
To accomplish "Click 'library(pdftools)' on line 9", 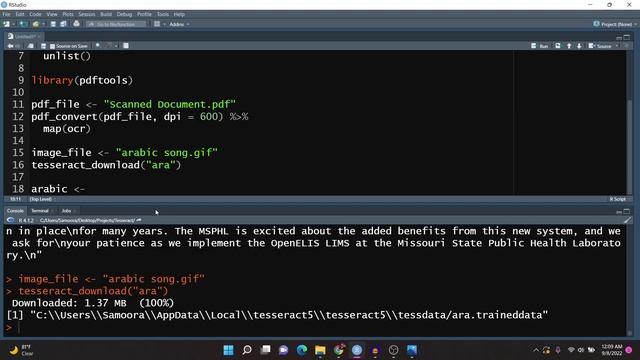I will (82, 80).
